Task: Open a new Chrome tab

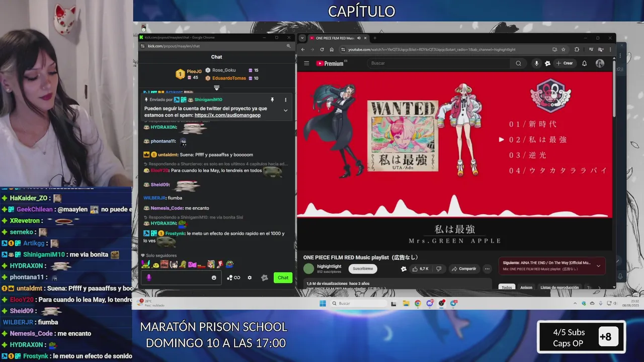Action: pyautogui.click(x=375, y=38)
